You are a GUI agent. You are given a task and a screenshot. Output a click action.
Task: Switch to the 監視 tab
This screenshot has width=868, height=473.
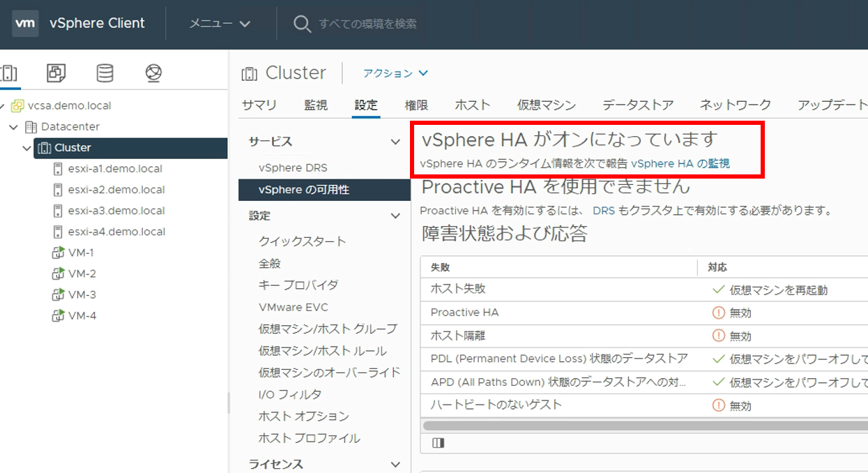click(x=316, y=105)
